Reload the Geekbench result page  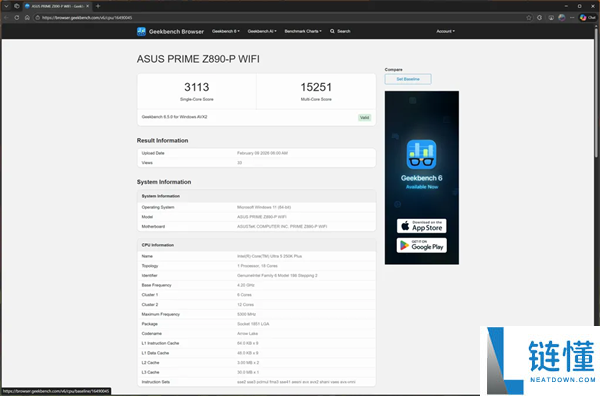[x=16, y=18]
